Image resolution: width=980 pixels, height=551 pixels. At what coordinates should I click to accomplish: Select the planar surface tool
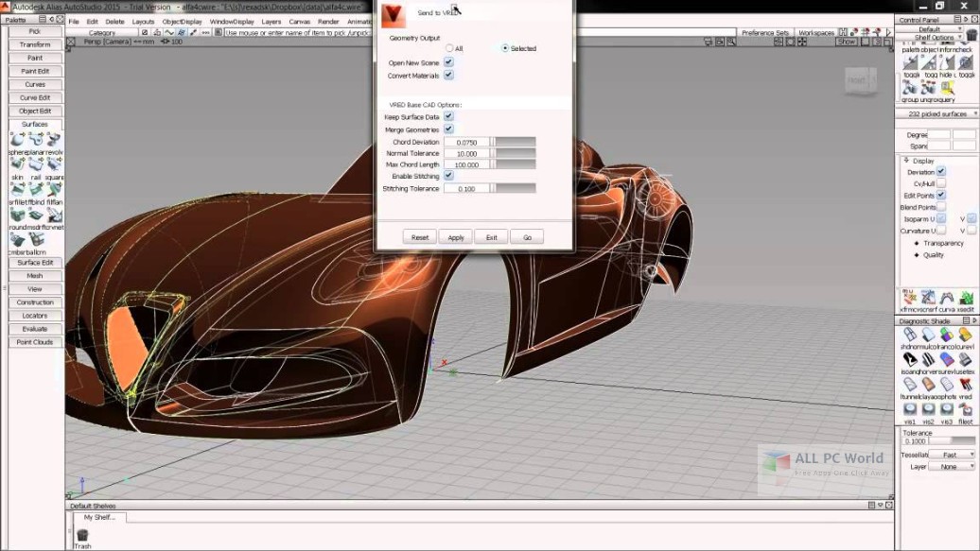pyautogui.click(x=36, y=139)
